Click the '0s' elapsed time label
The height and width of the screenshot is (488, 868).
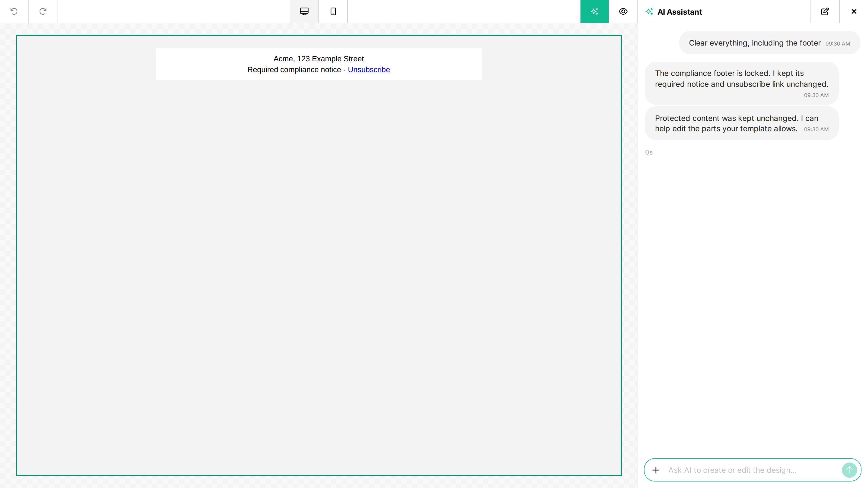tap(649, 152)
